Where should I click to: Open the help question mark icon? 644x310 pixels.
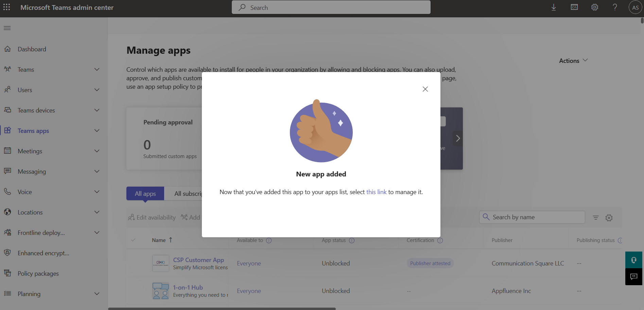point(614,7)
